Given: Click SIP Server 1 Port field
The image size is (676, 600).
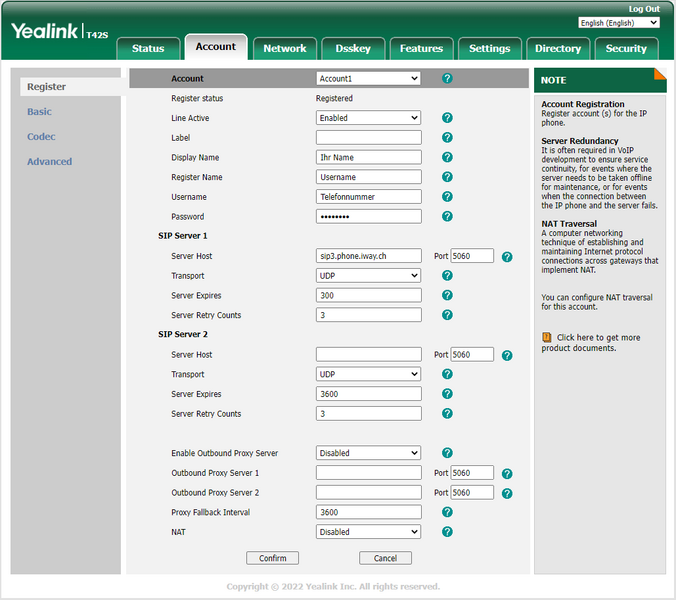Looking at the screenshot, I should coord(472,256).
